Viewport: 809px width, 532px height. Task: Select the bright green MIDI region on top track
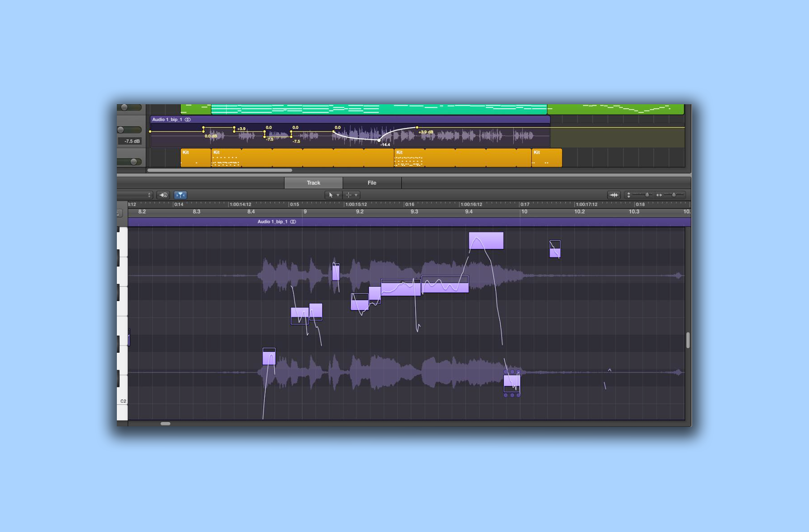pos(379,109)
